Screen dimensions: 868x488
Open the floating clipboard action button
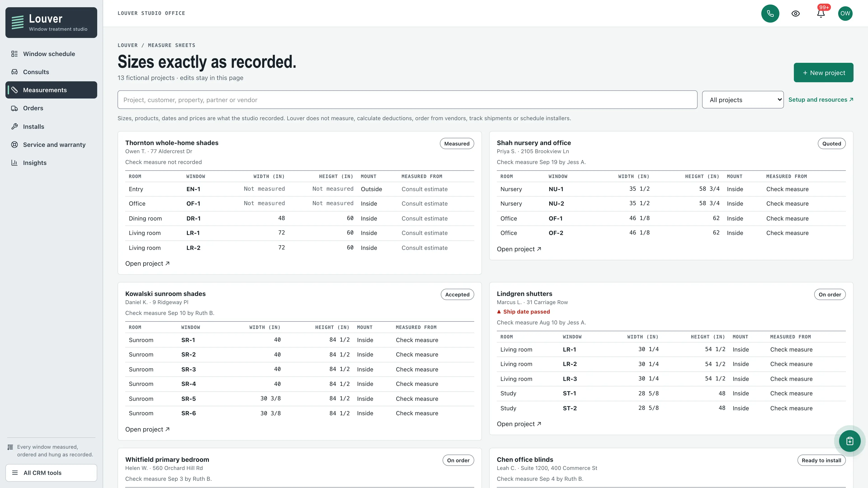pyautogui.click(x=849, y=441)
